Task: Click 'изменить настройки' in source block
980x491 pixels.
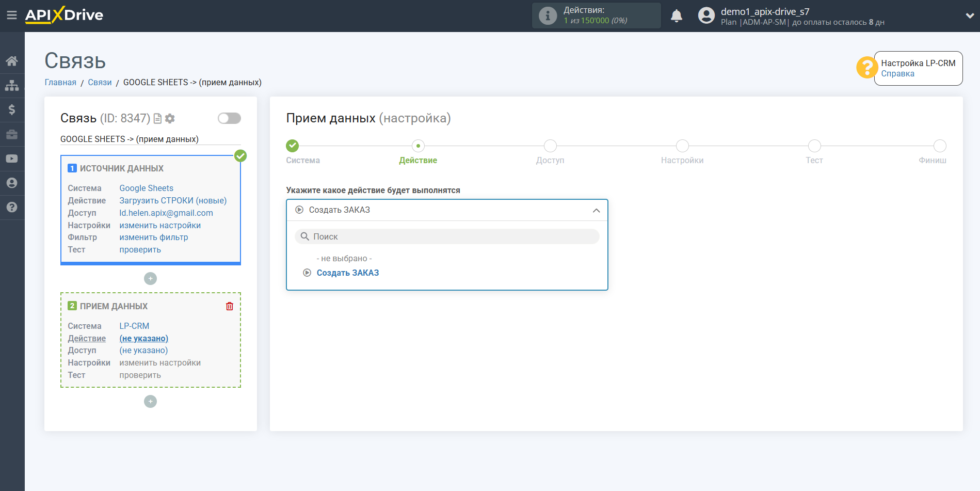Action: (160, 225)
